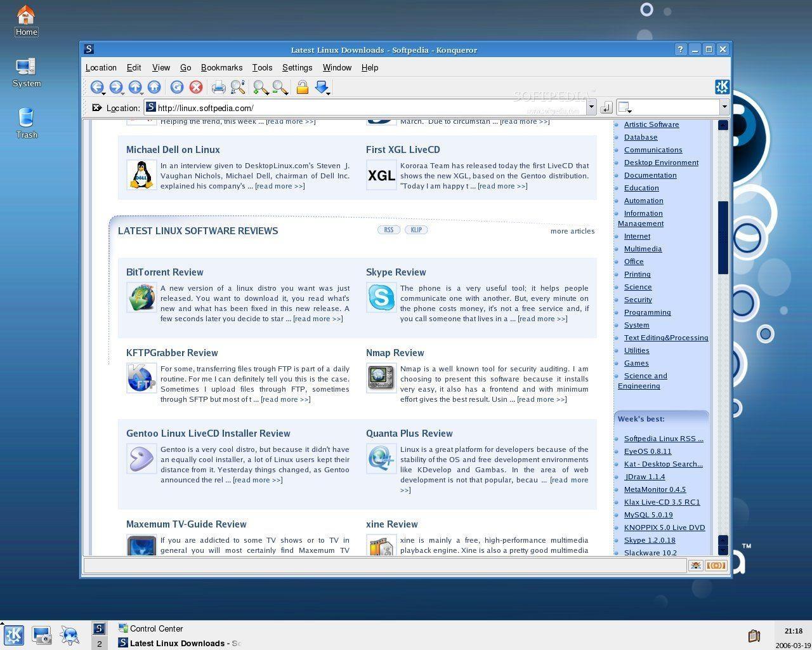
Task: Open the search bar dropdown arrow
Action: pyautogui.click(x=723, y=108)
